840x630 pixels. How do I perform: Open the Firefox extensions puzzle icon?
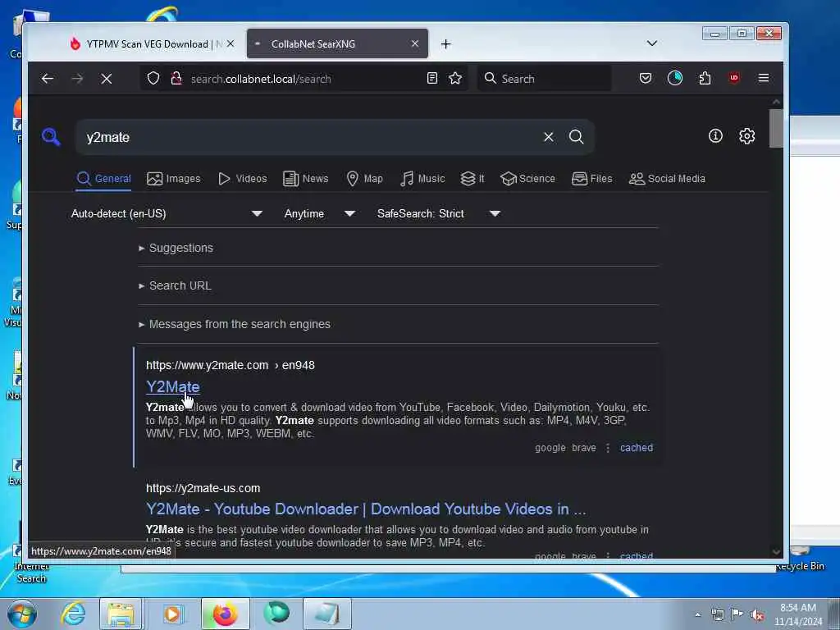click(x=705, y=78)
